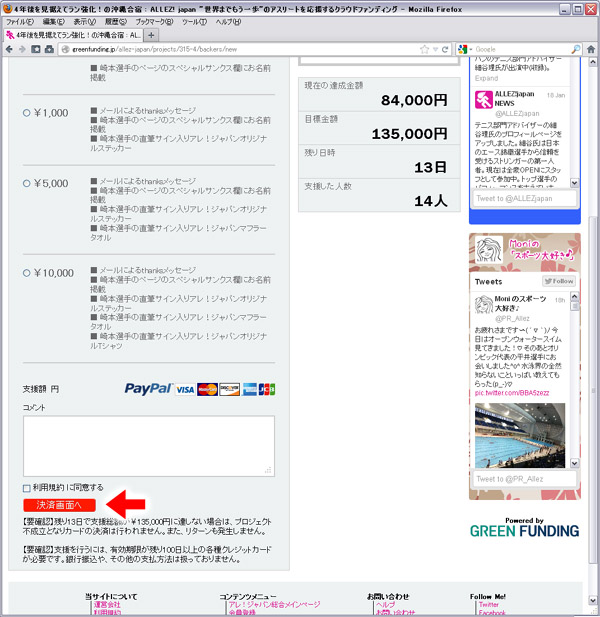Open a new tab with the plus button

coord(152,34)
